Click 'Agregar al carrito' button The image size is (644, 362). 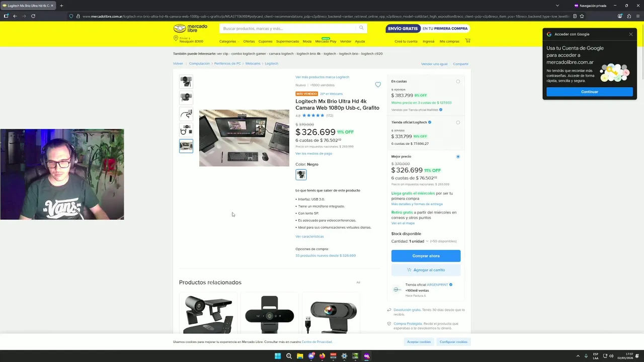coord(426,270)
